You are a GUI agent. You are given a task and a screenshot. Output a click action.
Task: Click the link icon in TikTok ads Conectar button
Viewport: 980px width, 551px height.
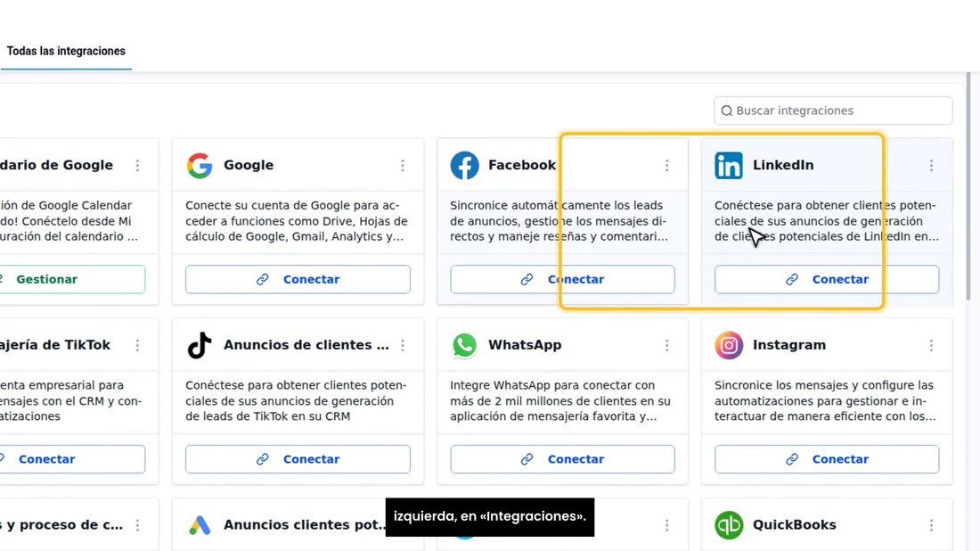tap(263, 459)
